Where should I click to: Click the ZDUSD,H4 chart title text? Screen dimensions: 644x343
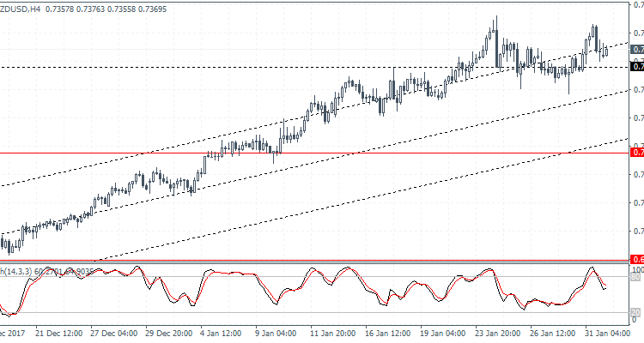point(20,9)
